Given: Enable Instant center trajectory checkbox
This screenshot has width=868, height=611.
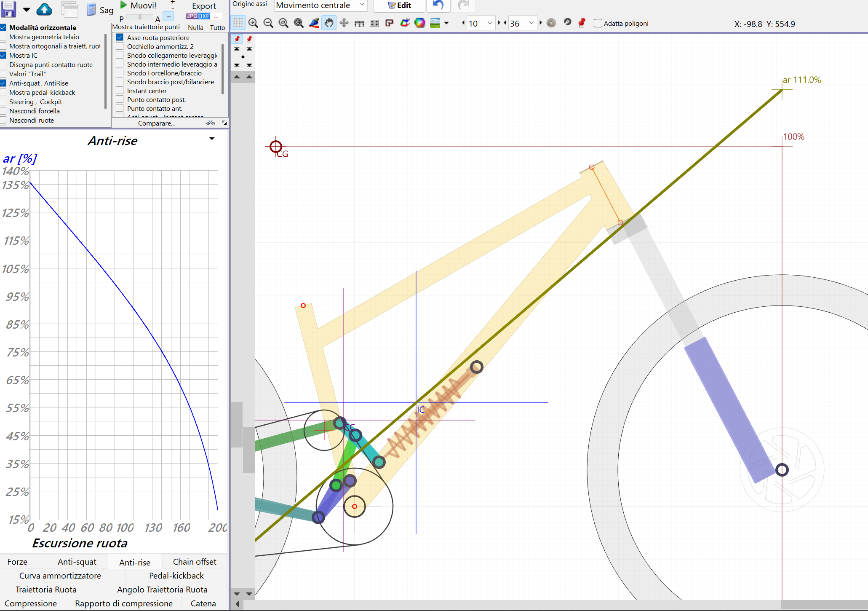Looking at the screenshot, I should [x=120, y=91].
